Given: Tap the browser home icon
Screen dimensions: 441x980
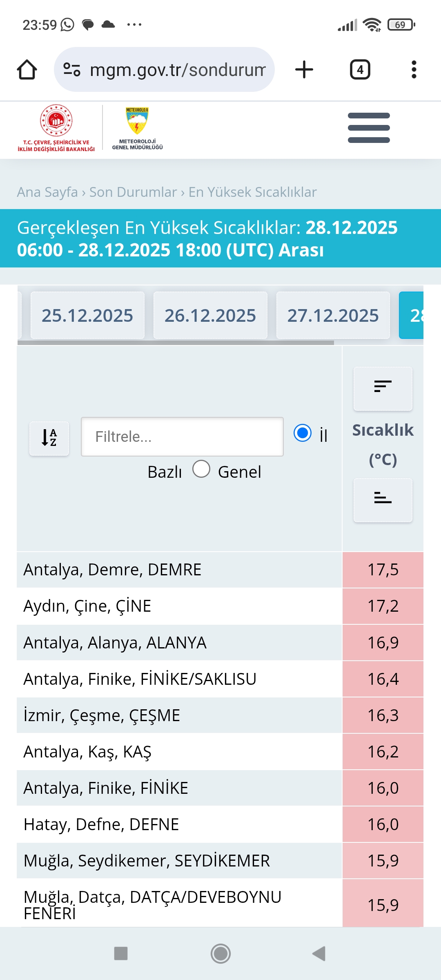Looking at the screenshot, I should pos(27,69).
